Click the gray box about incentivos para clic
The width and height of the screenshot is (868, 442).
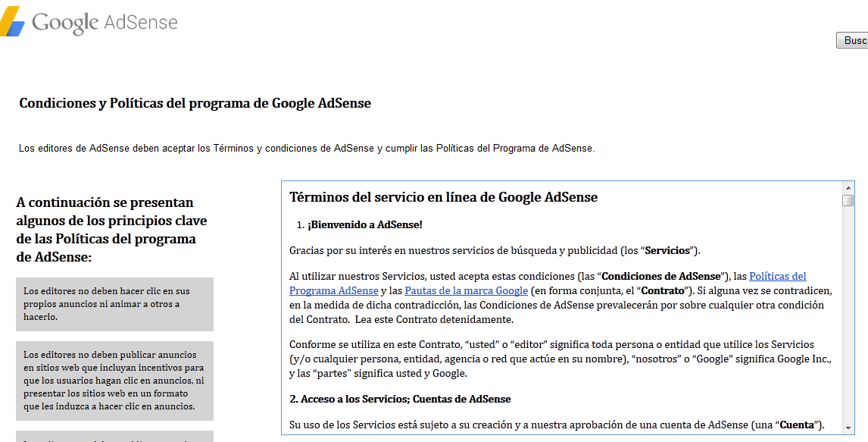click(x=114, y=381)
